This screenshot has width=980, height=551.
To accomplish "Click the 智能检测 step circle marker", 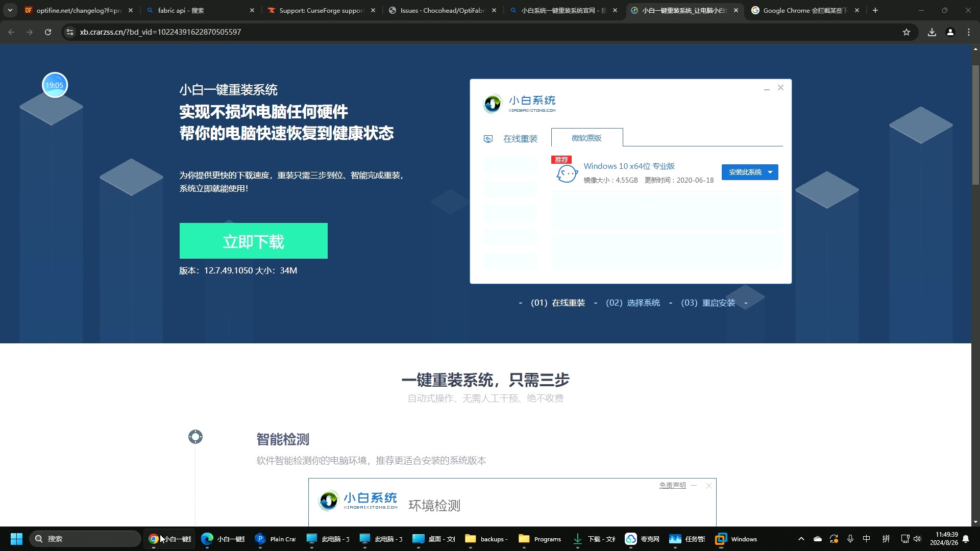I will (x=195, y=437).
